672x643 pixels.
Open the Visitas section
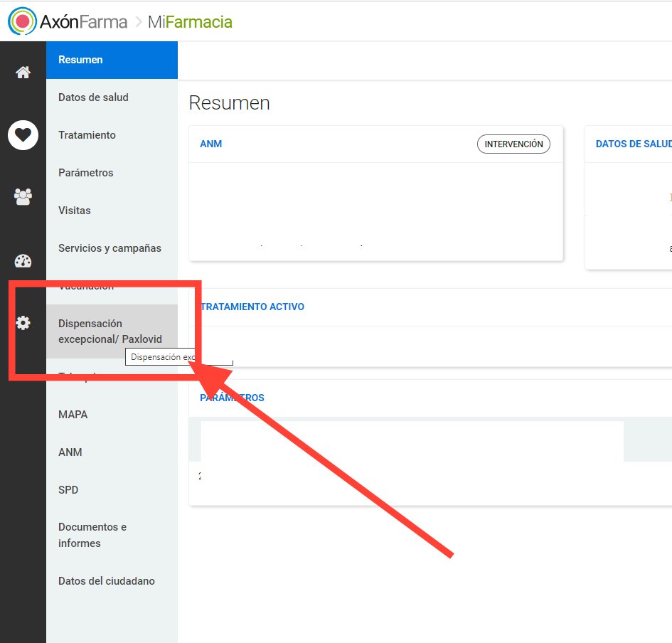112,211
